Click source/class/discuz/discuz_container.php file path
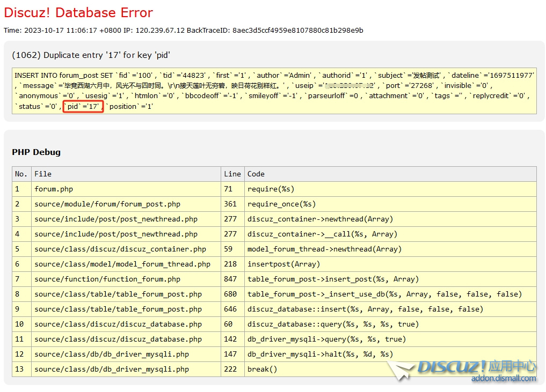 coord(120,249)
